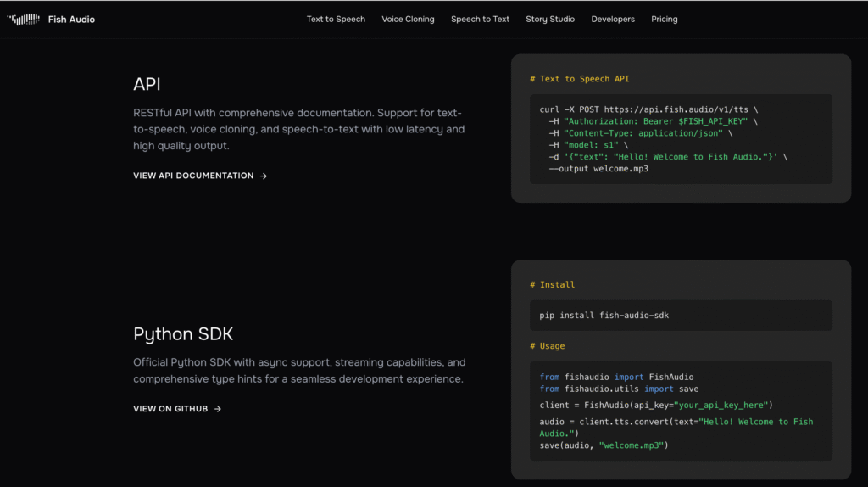
Task: Click the Authorization Bearer header line
Action: pos(654,121)
